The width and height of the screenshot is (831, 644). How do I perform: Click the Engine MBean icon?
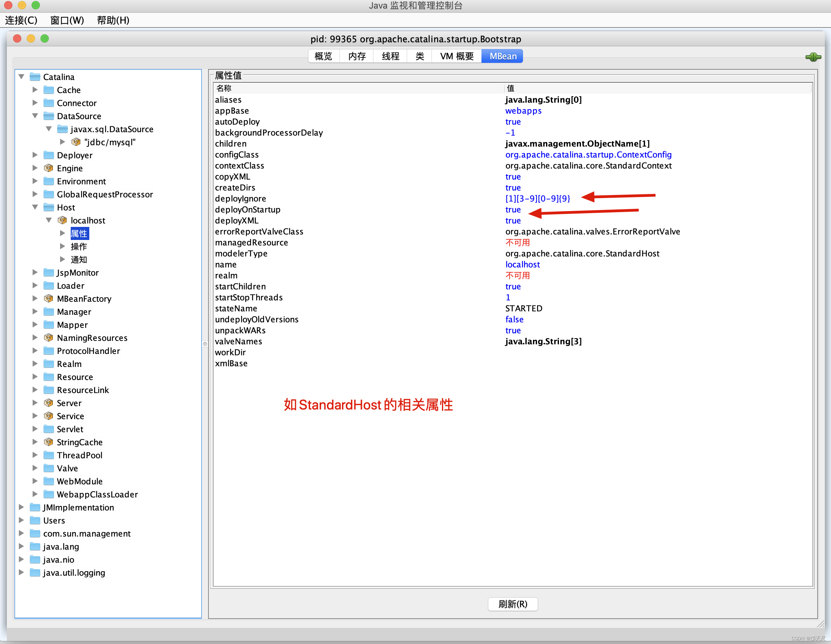(x=48, y=168)
